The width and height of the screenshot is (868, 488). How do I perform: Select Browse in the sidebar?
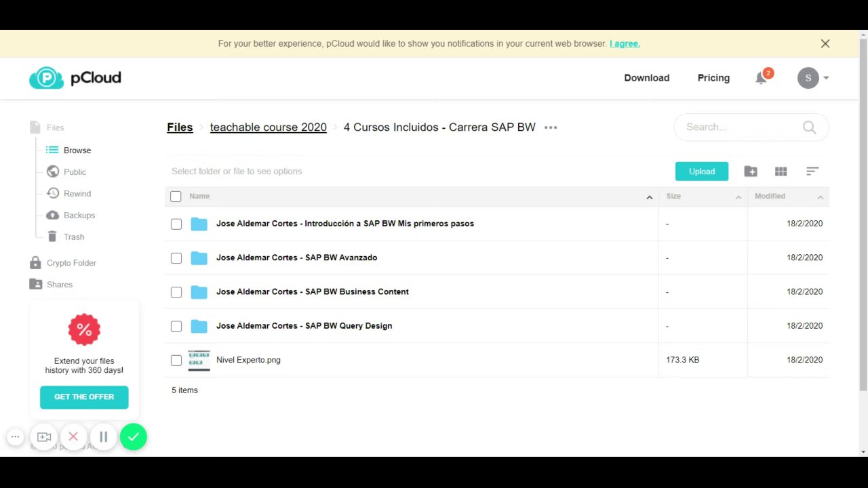(x=77, y=150)
